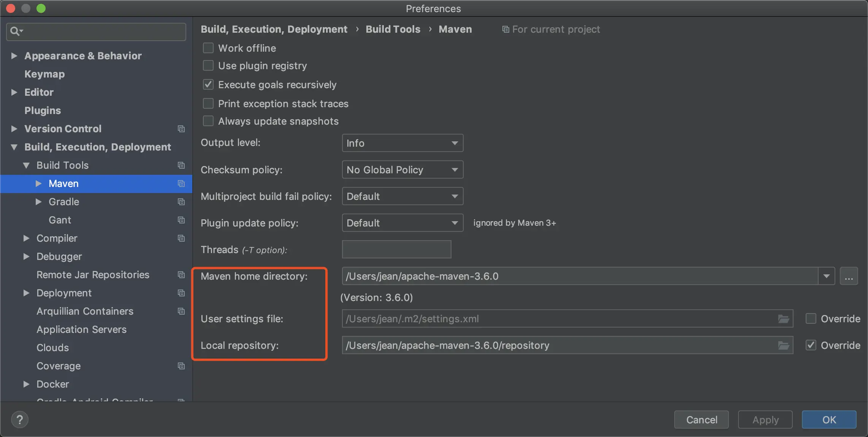Select Keymap in the settings tree
This screenshot has width=868, height=437.
pos(44,74)
